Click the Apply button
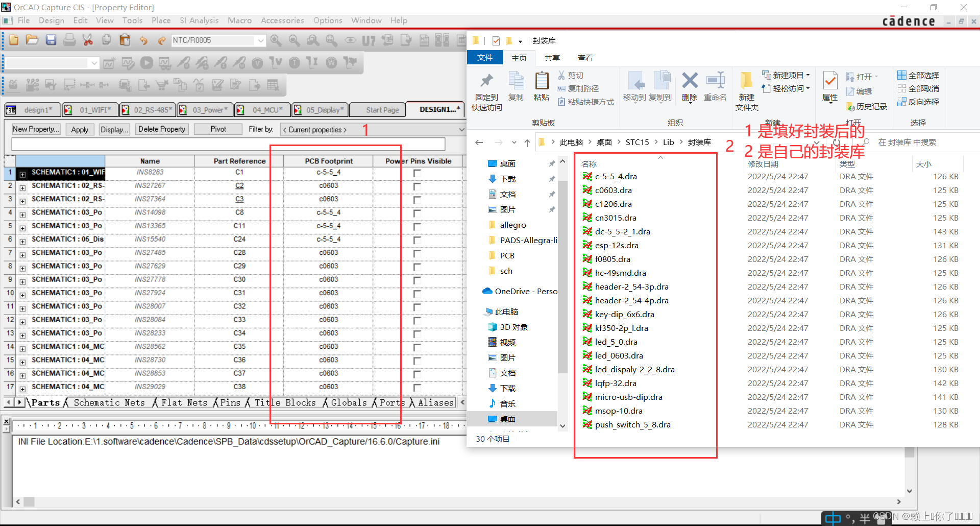Image resolution: width=980 pixels, height=526 pixels. click(x=80, y=129)
